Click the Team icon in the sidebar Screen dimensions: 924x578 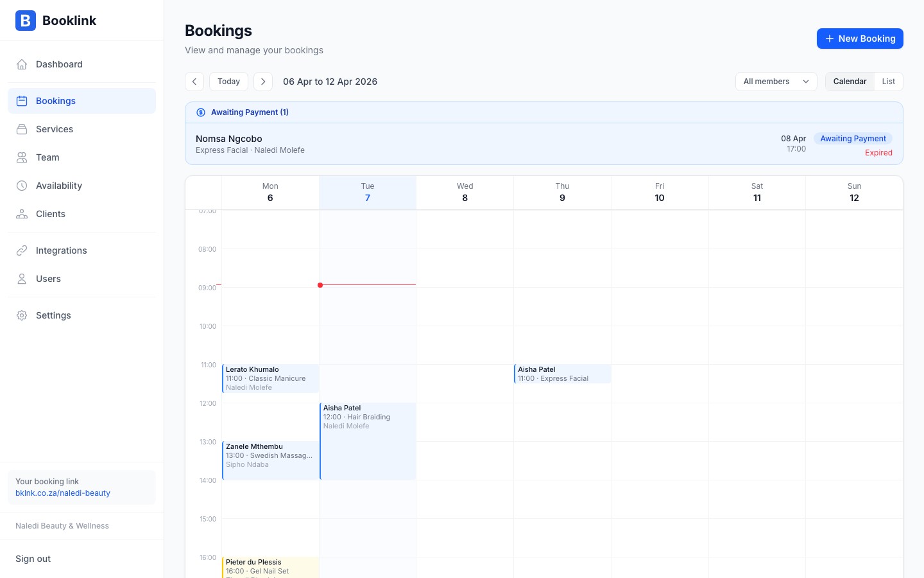pos(22,157)
